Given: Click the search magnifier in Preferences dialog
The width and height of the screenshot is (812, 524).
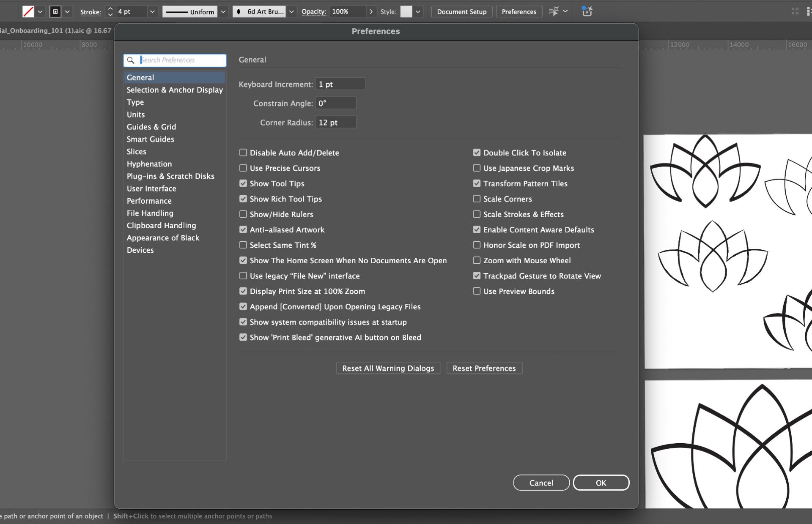Looking at the screenshot, I should (132, 60).
